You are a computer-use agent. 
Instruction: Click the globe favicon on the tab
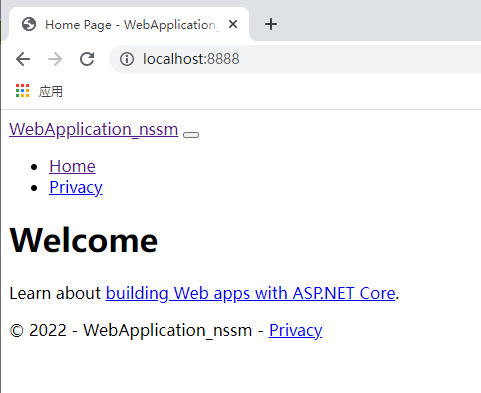[29, 24]
